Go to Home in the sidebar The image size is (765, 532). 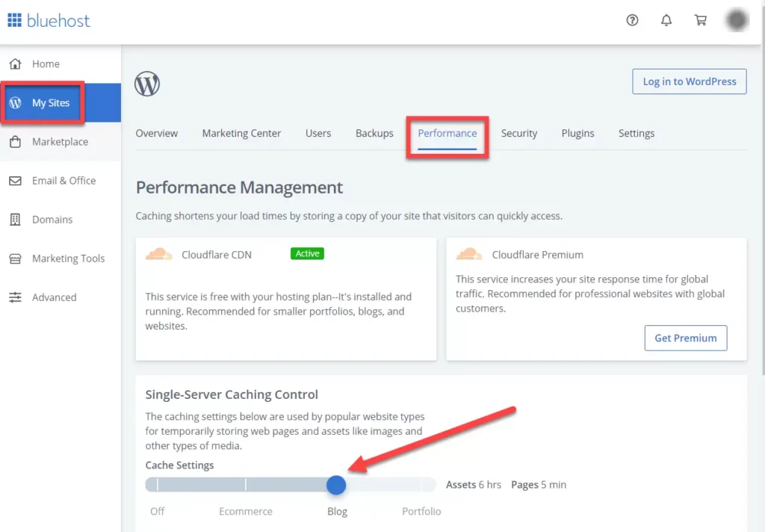pos(61,64)
